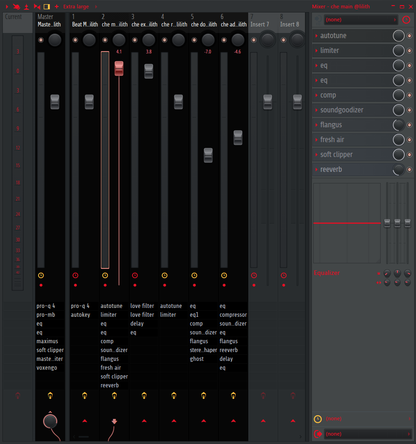Click the waveform view icon in the mixer toolbar

pos(37,6)
